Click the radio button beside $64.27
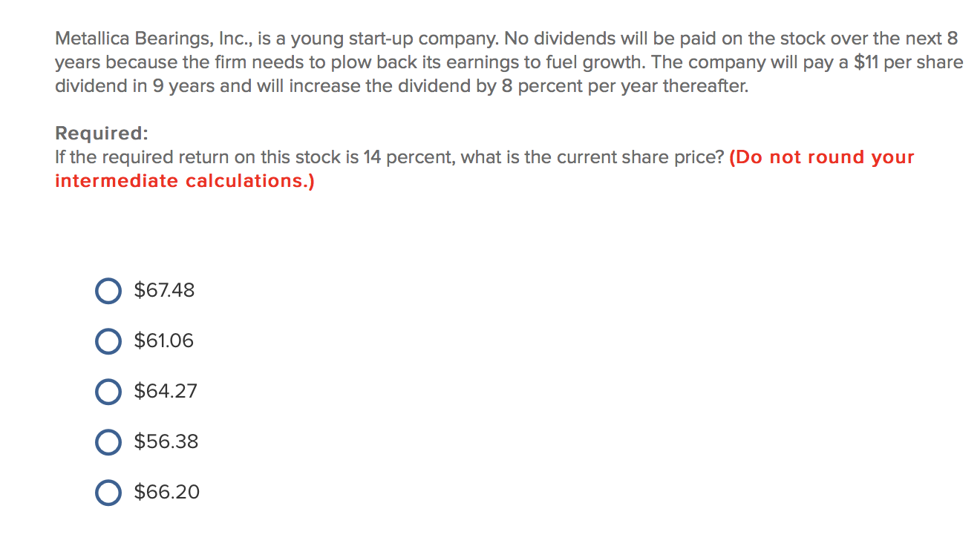 pyautogui.click(x=108, y=392)
